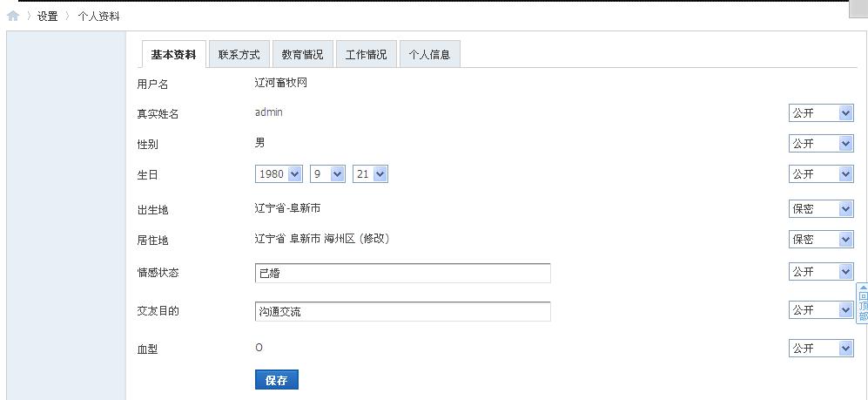This screenshot has height=400, width=868.
Task: Click 个人资料 breadcrumb text
Action: [98, 17]
